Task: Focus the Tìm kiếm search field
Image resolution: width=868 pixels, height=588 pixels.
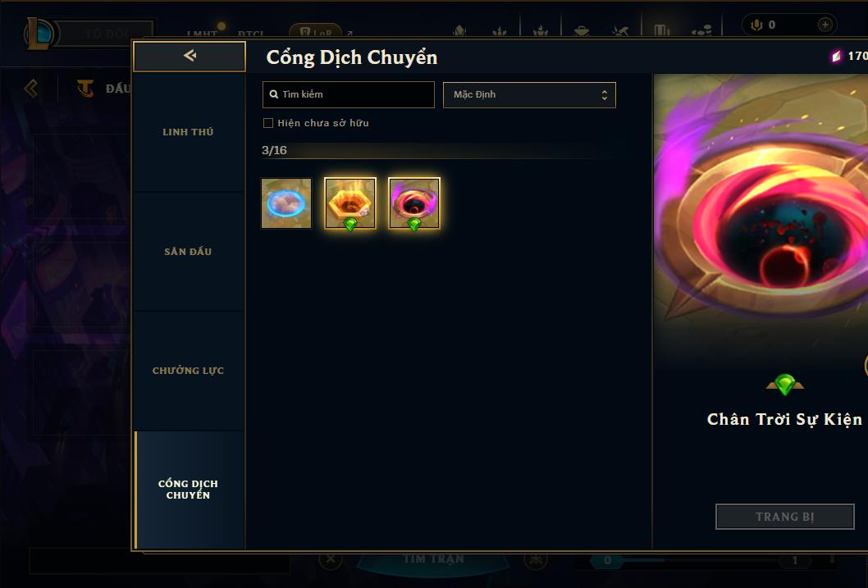Action: [x=348, y=94]
